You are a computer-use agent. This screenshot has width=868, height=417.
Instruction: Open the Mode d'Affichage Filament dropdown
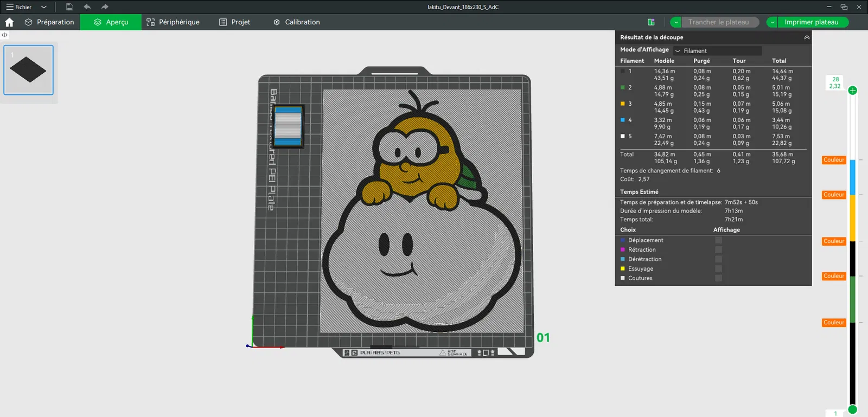717,51
